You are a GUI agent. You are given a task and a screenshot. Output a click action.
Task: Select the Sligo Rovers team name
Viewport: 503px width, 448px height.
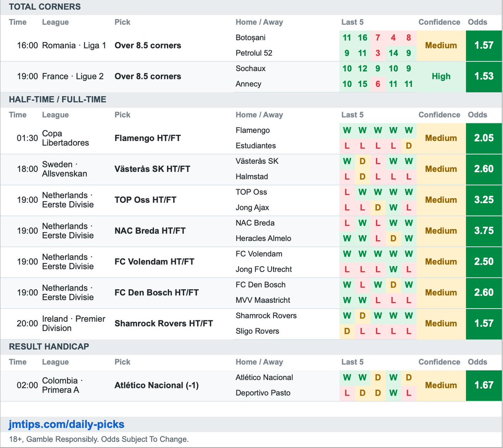pyautogui.click(x=257, y=331)
